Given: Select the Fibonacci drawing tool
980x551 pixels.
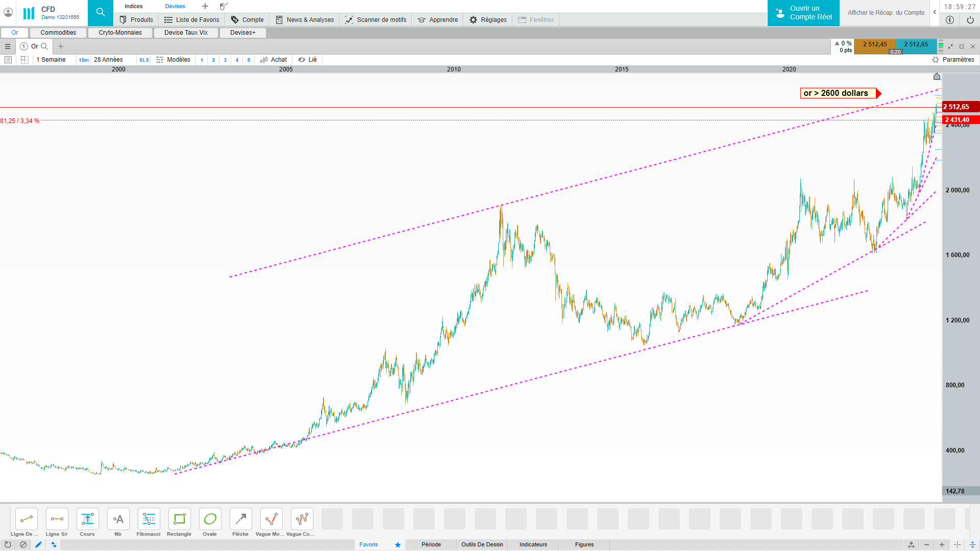Looking at the screenshot, I should pyautogui.click(x=149, y=519).
